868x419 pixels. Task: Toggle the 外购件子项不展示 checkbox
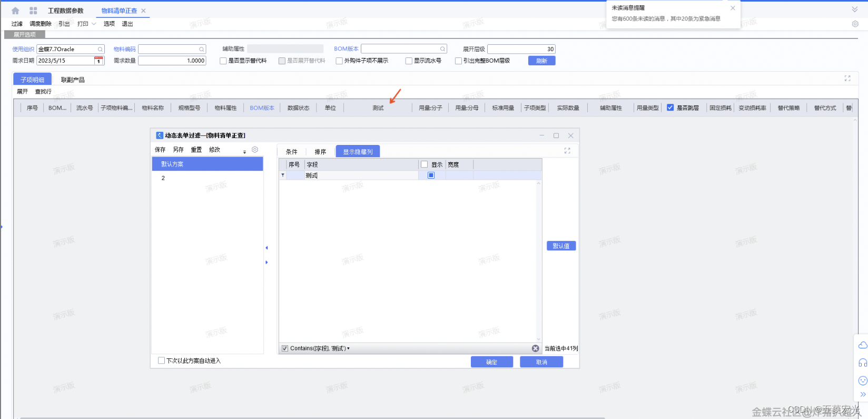click(x=339, y=61)
